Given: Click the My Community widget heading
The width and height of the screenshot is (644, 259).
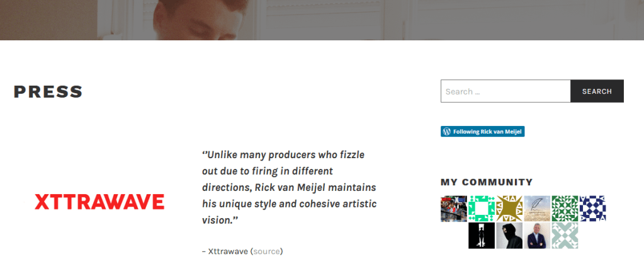Looking at the screenshot, I should (x=487, y=182).
